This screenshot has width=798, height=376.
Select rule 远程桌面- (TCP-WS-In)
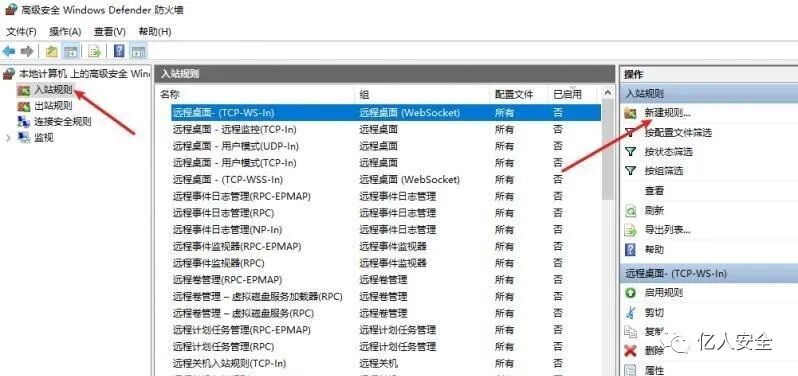(386, 113)
